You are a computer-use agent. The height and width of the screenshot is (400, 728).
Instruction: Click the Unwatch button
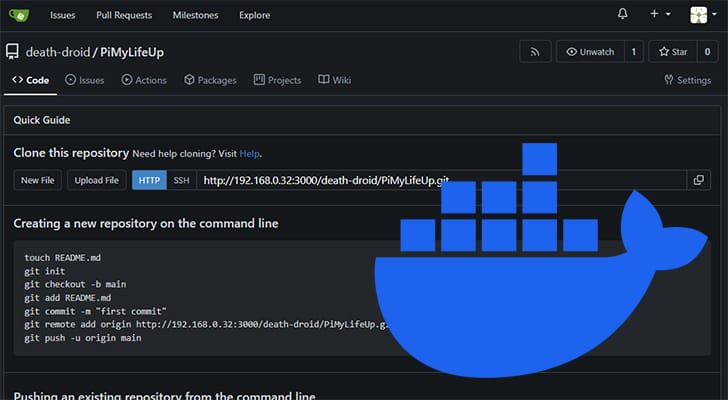[591, 52]
